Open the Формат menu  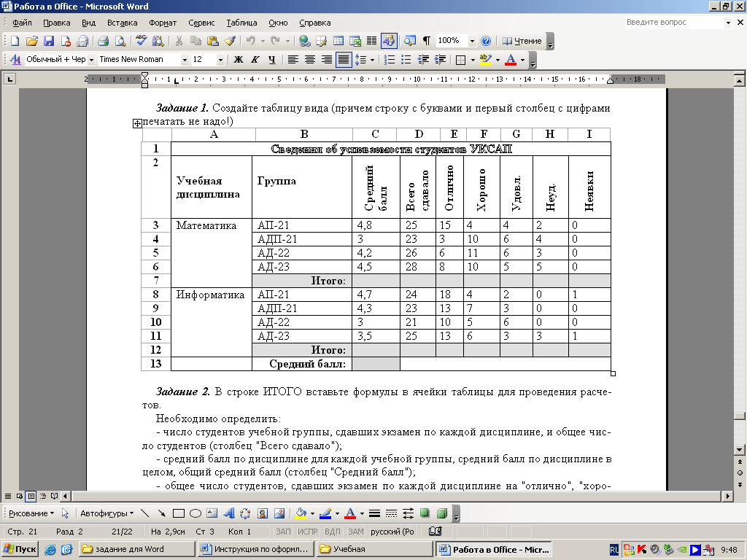coord(163,23)
